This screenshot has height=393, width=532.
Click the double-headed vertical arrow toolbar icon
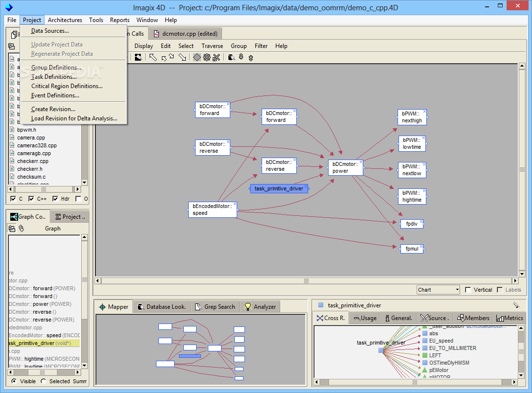click(x=241, y=57)
